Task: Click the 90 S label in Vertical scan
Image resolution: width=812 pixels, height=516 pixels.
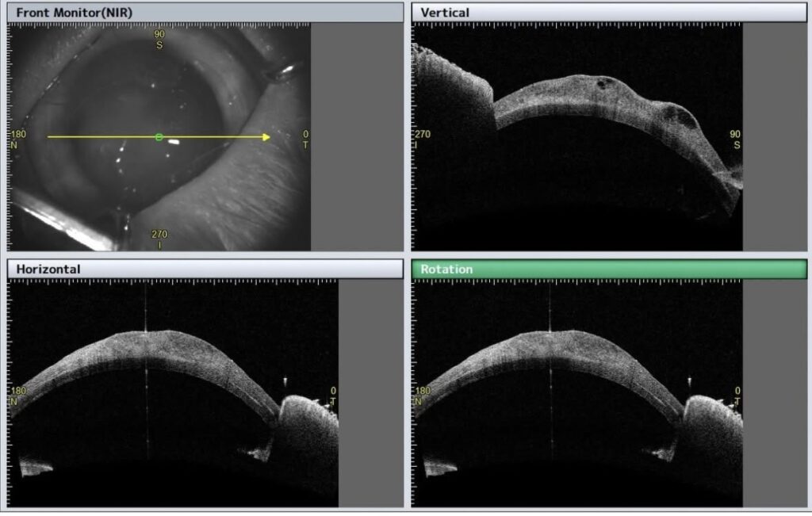Action: click(x=735, y=139)
